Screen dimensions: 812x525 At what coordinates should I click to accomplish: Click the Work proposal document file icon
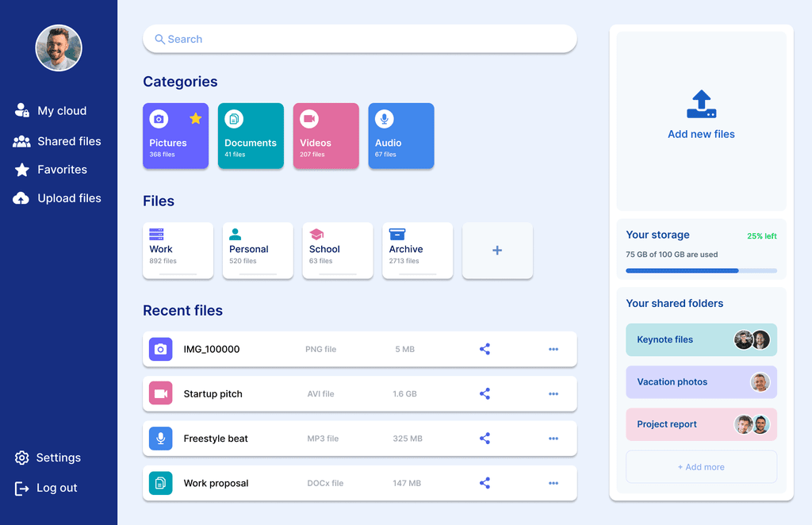click(160, 483)
